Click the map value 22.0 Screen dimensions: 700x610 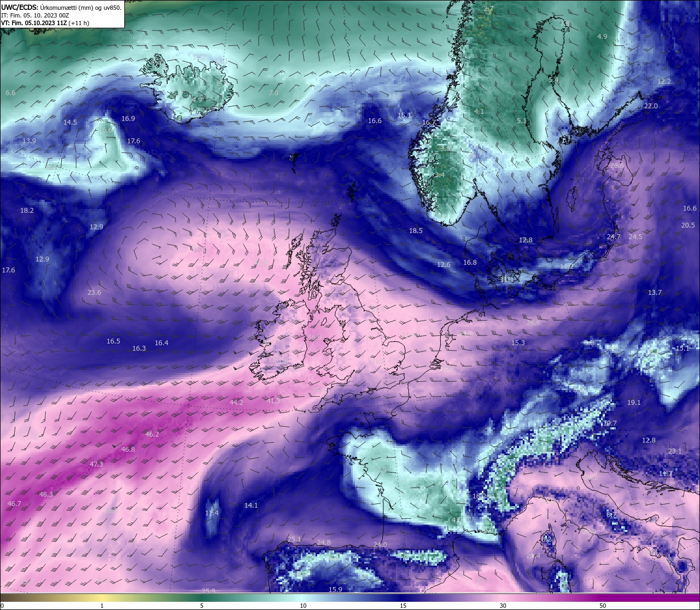(651, 106)
